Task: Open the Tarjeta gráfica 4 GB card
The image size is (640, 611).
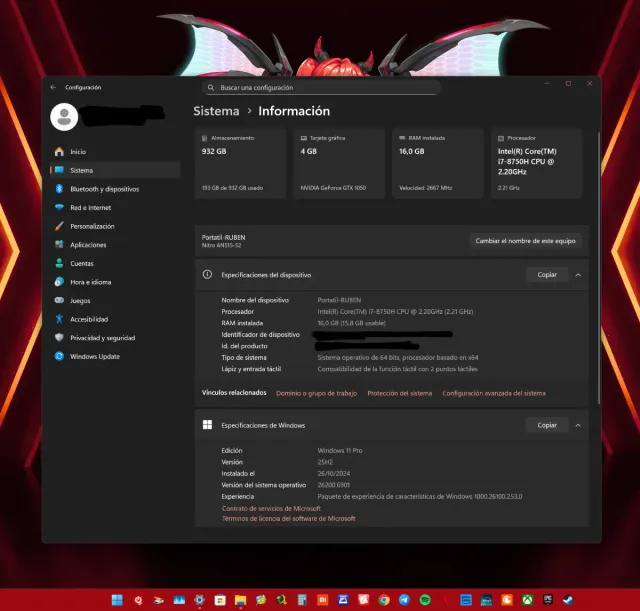Action: click(339, 163)
